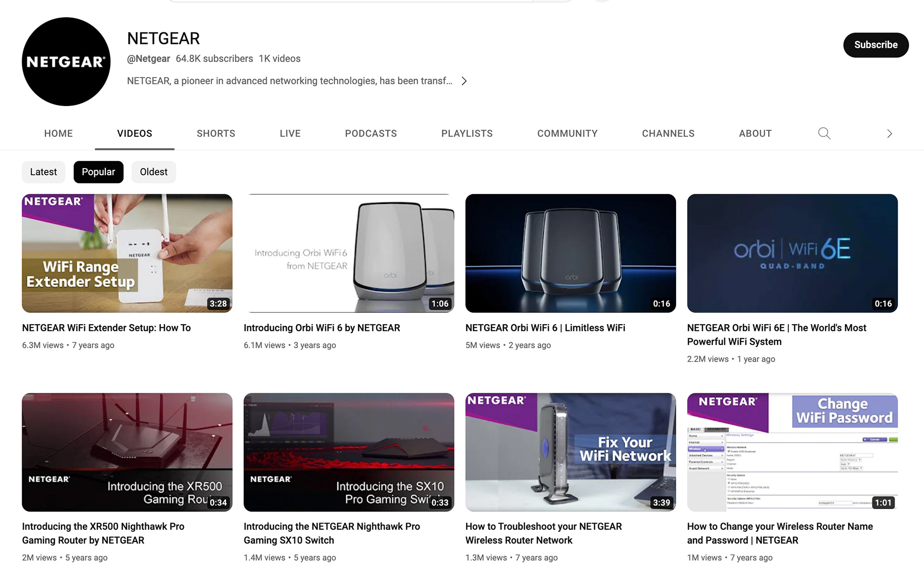924x577 pixels.
Task: Play the WiFi Range Extender Setup thumbnail
Action: [127, 253]
